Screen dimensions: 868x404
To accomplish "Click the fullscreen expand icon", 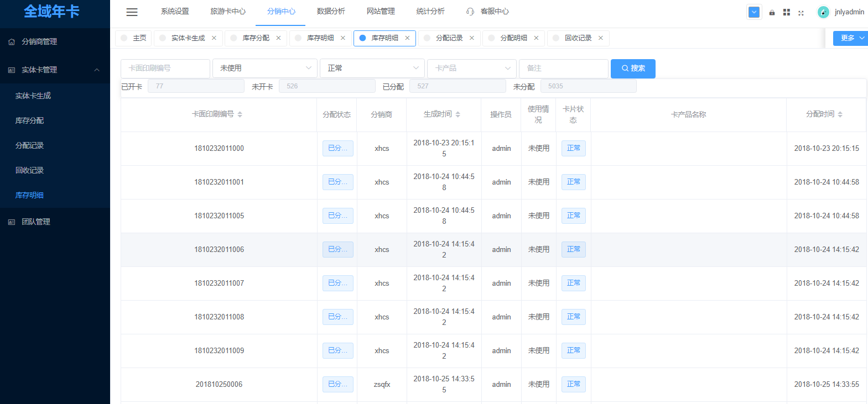I will click(801, 13).
